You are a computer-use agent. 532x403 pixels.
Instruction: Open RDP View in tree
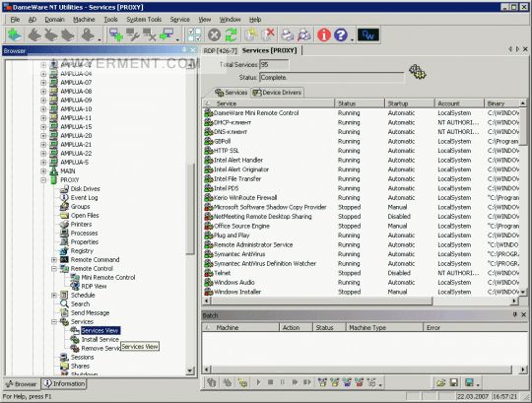(x=94, y=286)
